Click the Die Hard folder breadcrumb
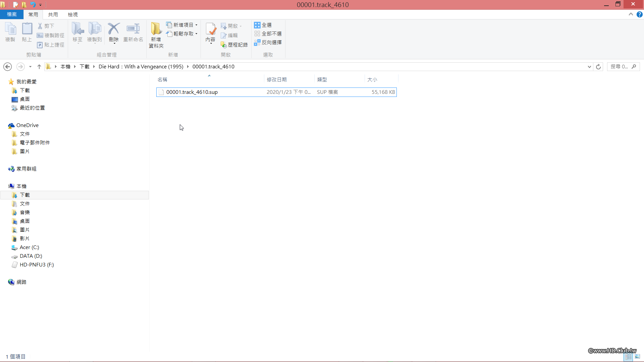This screenshot has height=362, width=644. (x=141, y=67)
